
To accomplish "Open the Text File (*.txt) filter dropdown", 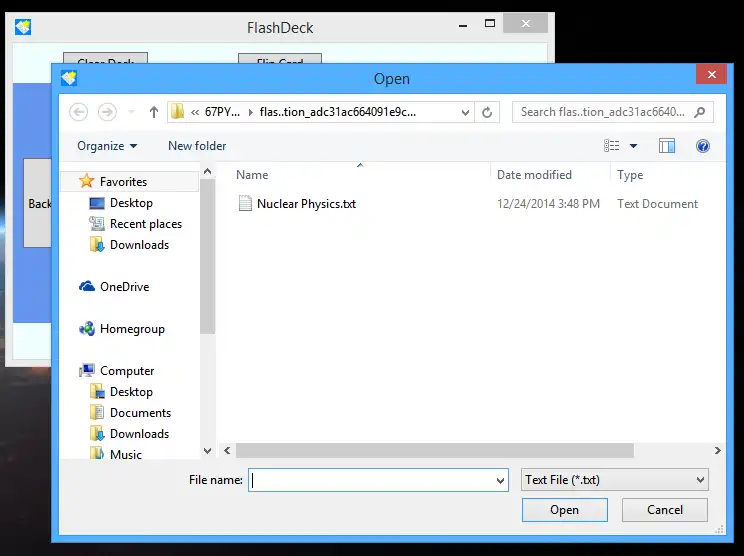I will pos(614,480).
